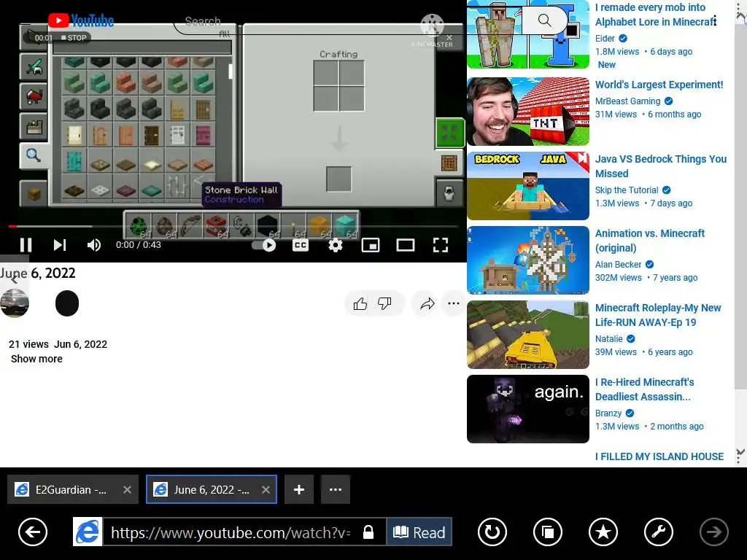Refresh the page

click(492, 532)
